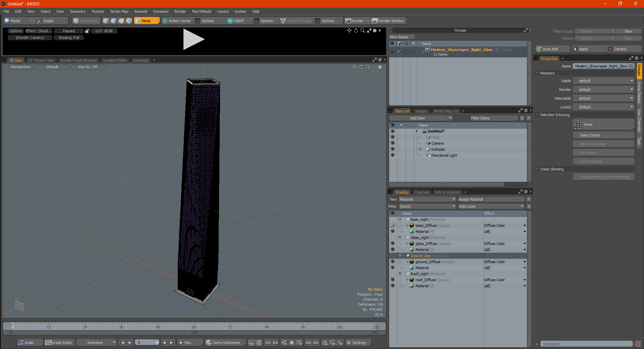
Task: Toggle visibility of roof_Diffuse layer
Action: click(392, 280)
